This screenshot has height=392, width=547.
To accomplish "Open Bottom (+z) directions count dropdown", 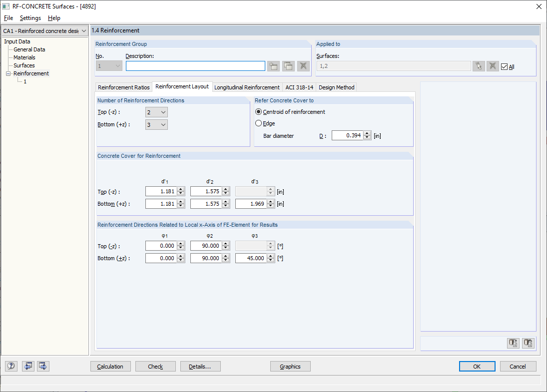I will 156,125.
